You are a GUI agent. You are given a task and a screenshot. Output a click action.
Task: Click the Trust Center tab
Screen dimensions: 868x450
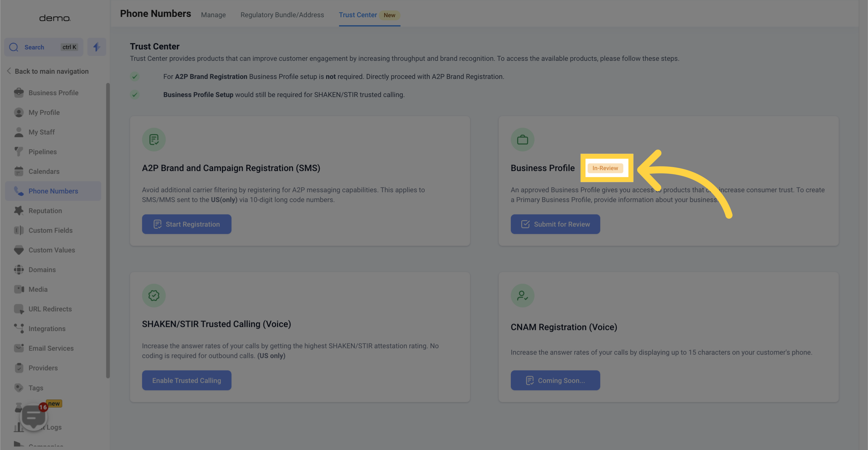(x=358, y=14)
